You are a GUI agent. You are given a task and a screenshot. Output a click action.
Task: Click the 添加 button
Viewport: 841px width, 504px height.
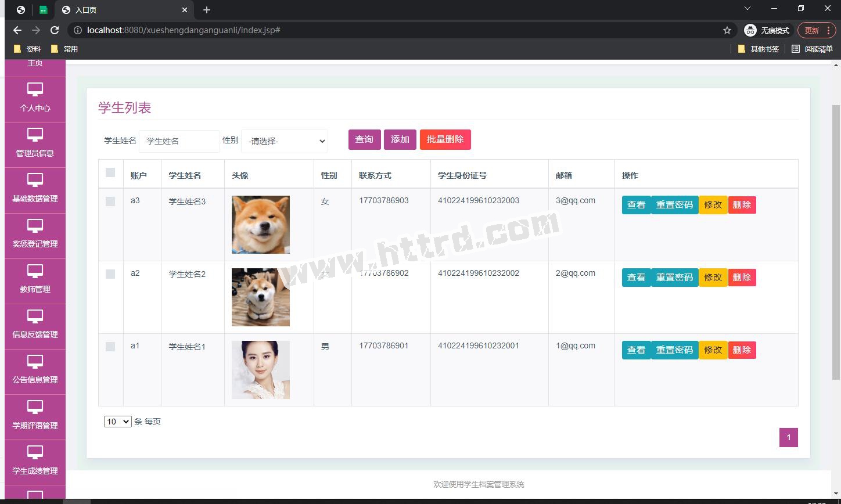coord(400,139)
